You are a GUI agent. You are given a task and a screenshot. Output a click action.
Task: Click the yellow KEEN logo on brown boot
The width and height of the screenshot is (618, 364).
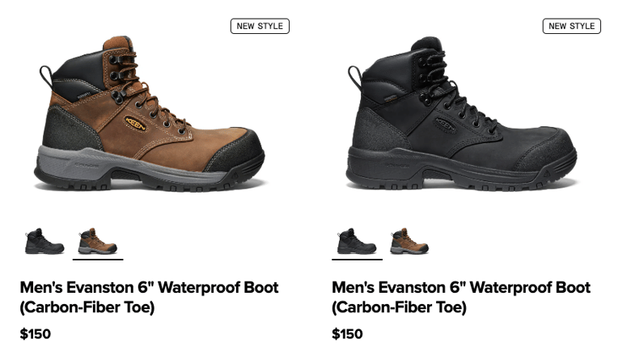(136, 124)
